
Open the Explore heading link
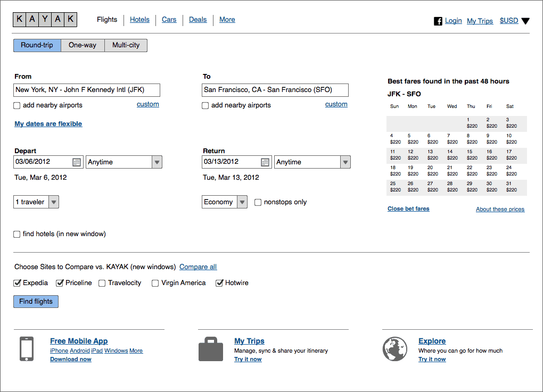tap(432, 341)
